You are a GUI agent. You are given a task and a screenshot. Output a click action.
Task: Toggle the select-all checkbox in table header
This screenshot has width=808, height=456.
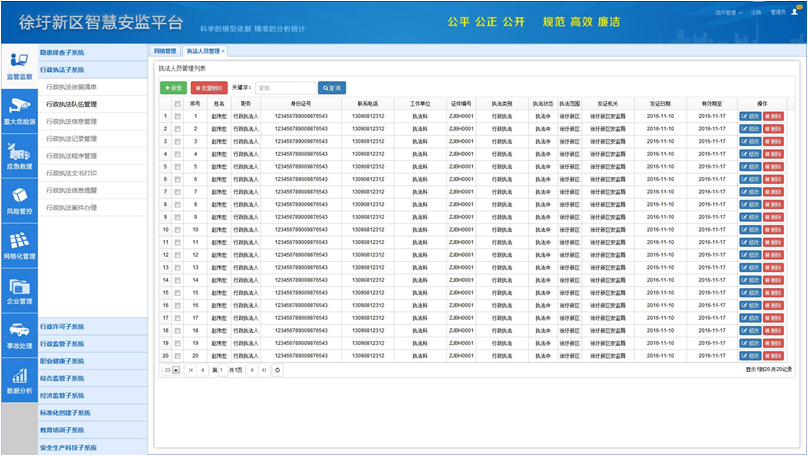[178, 104]
